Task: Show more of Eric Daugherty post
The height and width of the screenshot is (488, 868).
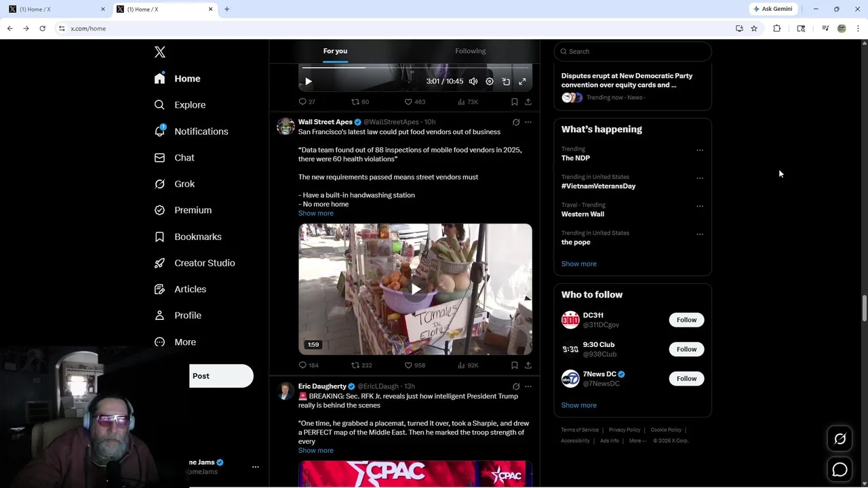Action: (x=315, y=451)
